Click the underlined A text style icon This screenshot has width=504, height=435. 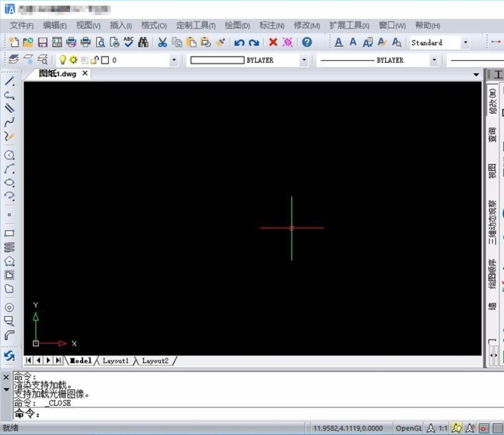[338, 42]
